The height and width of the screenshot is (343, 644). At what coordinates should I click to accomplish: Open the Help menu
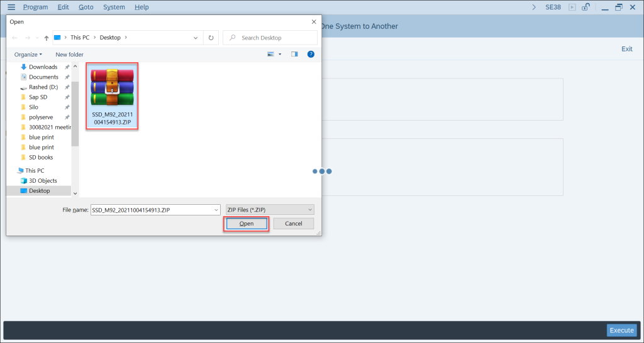(x=142, y=7)
